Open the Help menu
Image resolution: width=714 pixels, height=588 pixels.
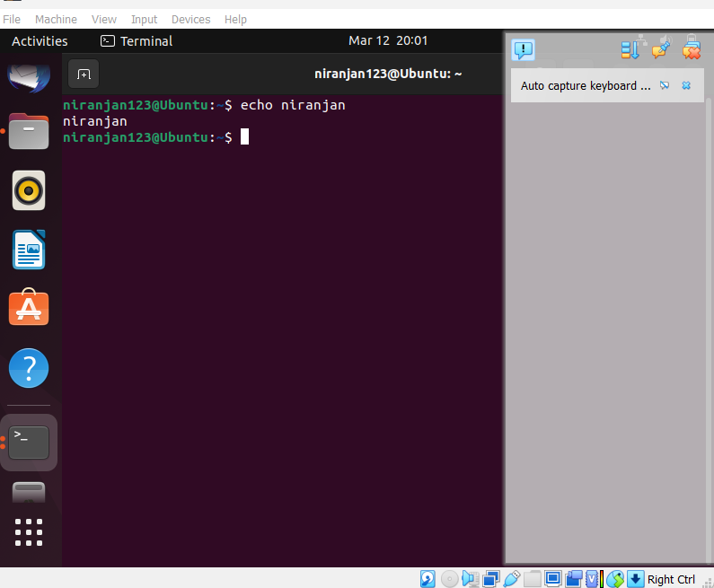[235, 20]
